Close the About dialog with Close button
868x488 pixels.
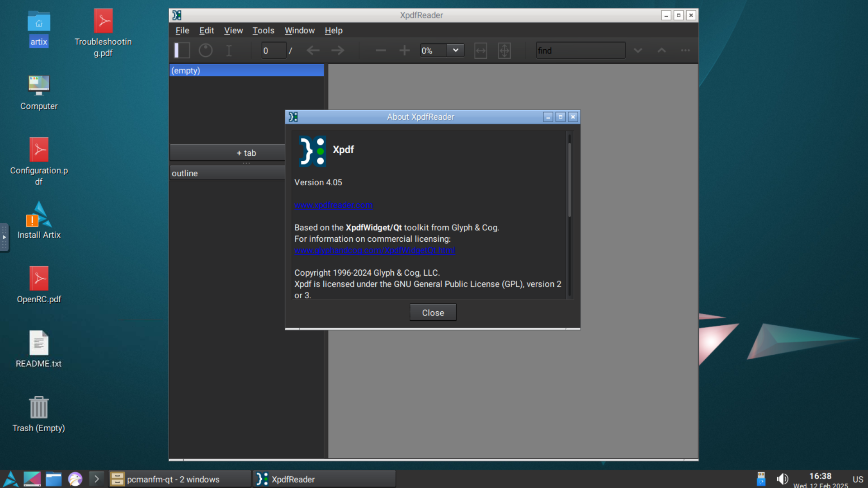[x=433, y=312]
